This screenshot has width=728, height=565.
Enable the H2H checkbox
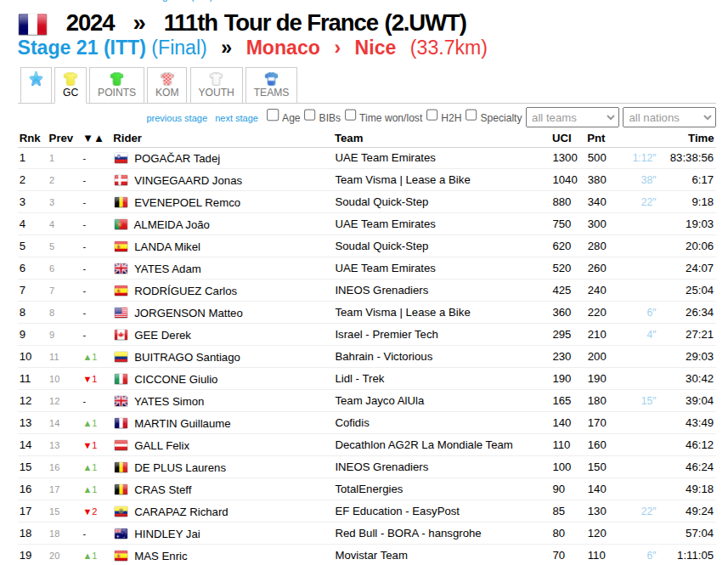(x=432, y=116)
